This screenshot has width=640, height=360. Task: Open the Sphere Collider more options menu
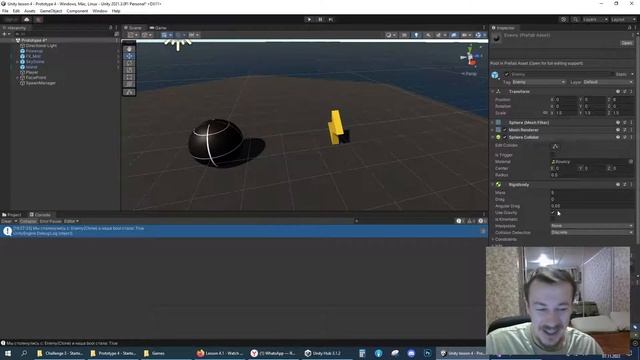point(631,137)
